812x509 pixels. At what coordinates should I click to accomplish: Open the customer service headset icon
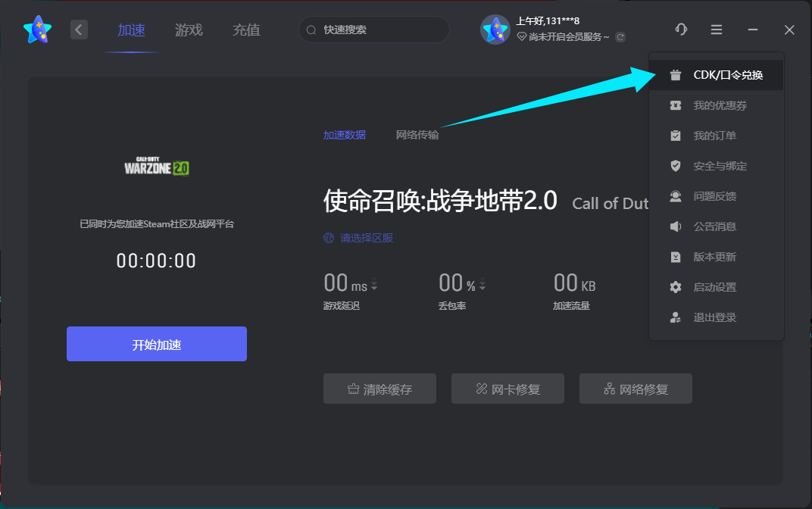pyautogui.click(x=681, y=30)
